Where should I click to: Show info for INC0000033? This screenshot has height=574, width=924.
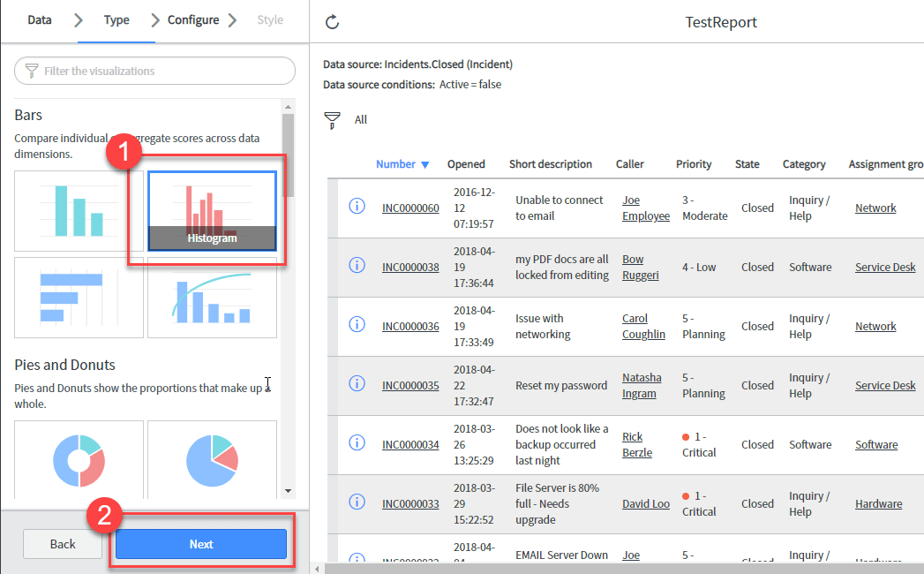(x=357, y=502)
